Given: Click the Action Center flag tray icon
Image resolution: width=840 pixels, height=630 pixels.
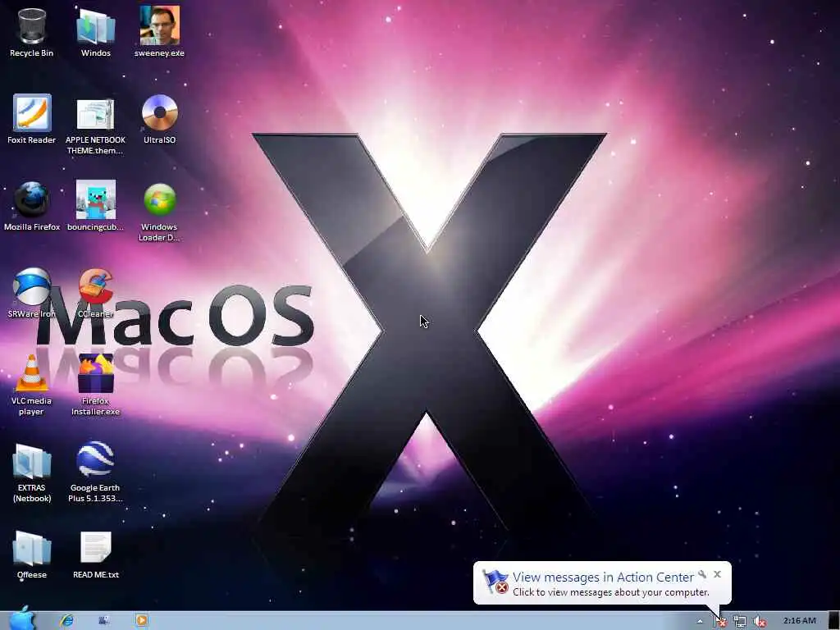Looking at the screenshot, I should point(720,621).
